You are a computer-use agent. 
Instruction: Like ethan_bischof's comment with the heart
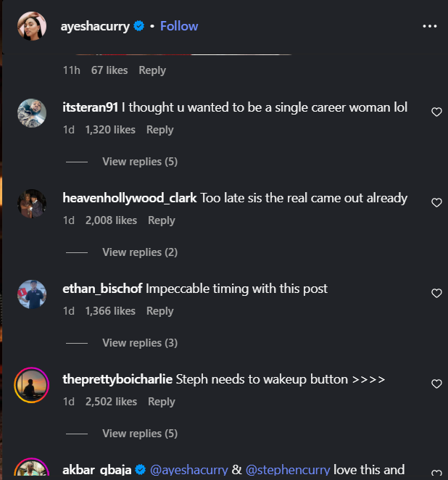click(x=436, y=293)
